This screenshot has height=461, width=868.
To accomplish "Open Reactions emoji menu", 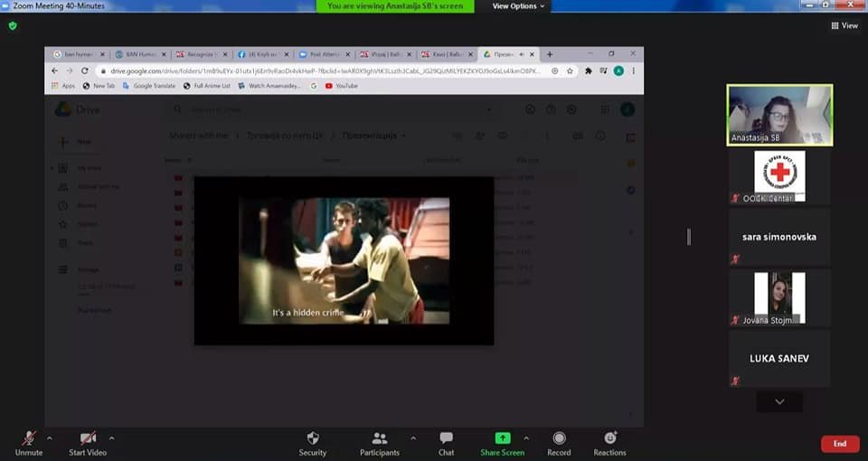I will pyautogui.click(x=609, y=444).
